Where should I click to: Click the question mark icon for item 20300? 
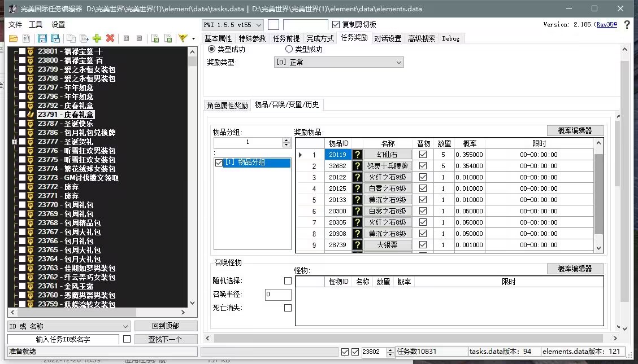pyautogui.click(x=357, y=211)
